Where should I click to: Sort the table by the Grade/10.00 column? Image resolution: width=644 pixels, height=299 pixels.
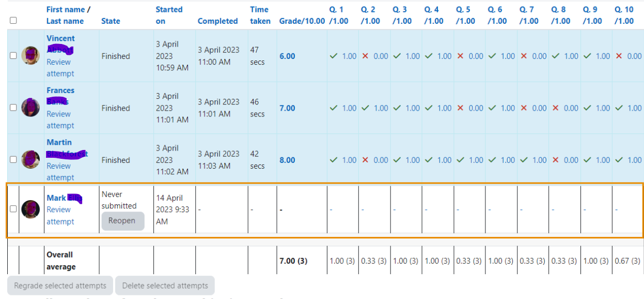[302, 21]
